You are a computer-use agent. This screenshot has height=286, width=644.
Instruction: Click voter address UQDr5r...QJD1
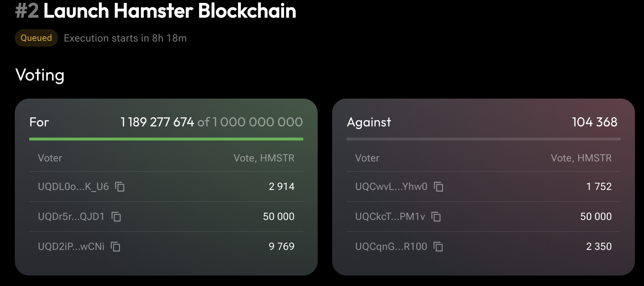71,217
